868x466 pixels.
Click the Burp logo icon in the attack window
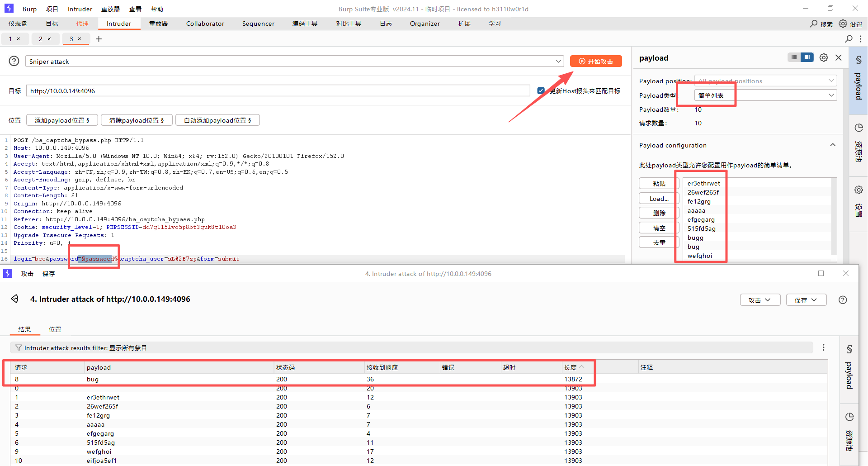[x=8, y=273]
